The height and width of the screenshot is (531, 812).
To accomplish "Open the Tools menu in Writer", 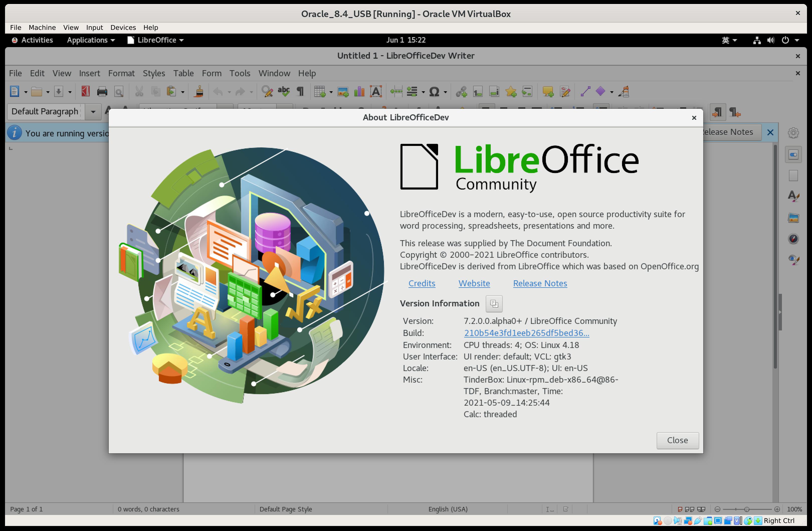I will (x=240, y=73).
